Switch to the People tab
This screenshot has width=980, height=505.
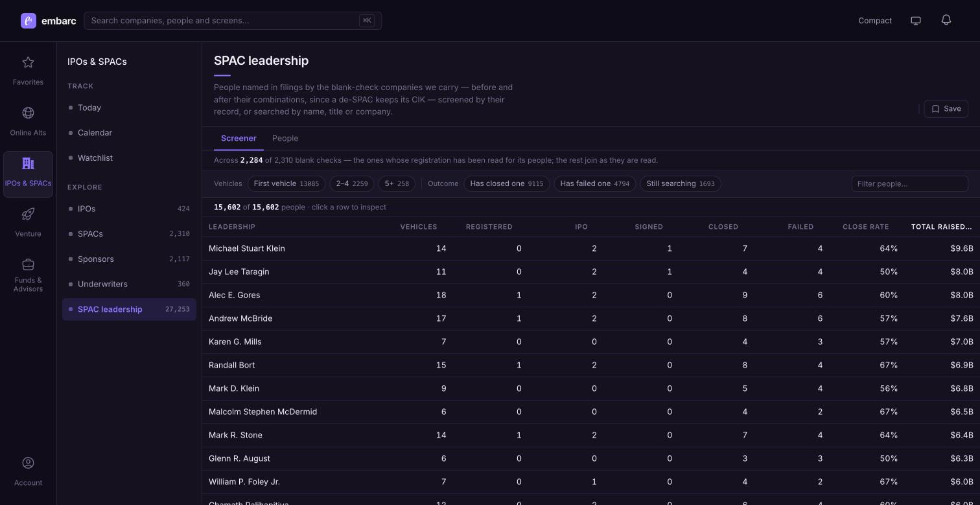click(x=285, y=138)
